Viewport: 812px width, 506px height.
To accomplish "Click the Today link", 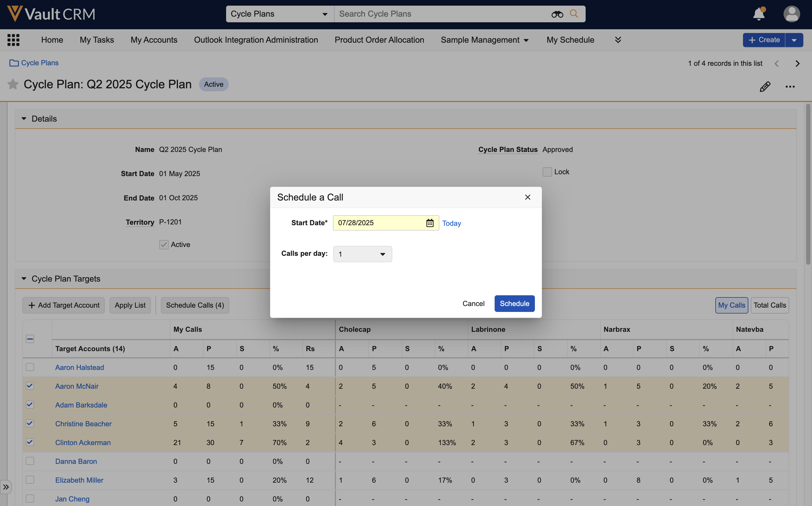I will 451,223.
